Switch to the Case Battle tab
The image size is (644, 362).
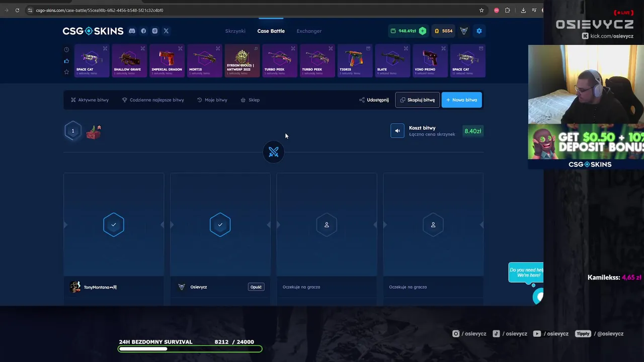click(271, 31)
